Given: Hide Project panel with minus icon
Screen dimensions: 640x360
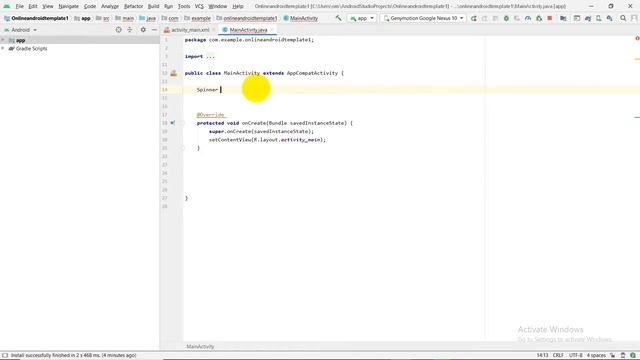Looking at the screenshot, I should 154,30.
